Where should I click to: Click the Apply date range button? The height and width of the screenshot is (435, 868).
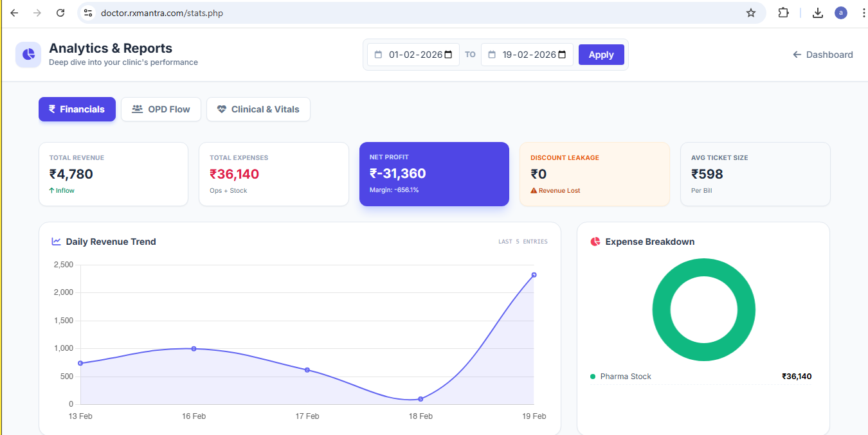[601, 55]
